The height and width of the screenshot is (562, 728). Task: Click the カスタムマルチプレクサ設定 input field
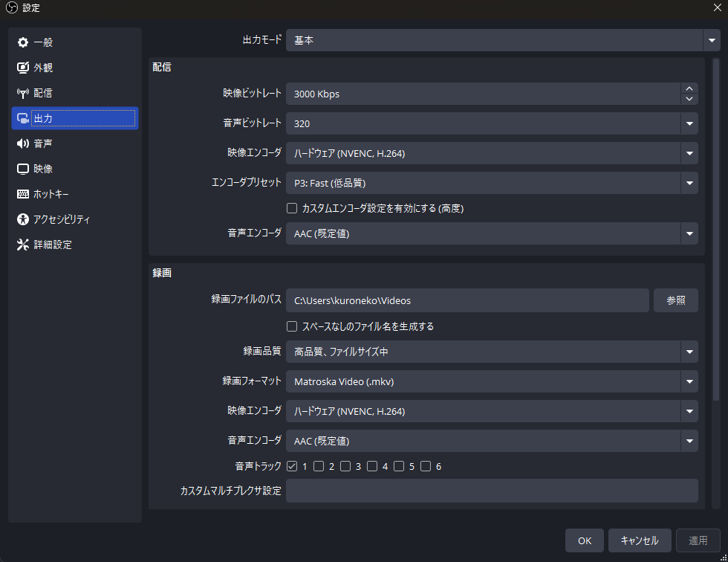pyautogui.click(x=491, y=491)
